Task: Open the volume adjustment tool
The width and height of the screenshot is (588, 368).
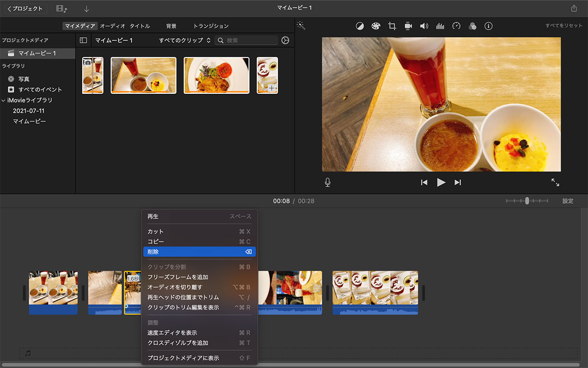Action: coord(424,26)
